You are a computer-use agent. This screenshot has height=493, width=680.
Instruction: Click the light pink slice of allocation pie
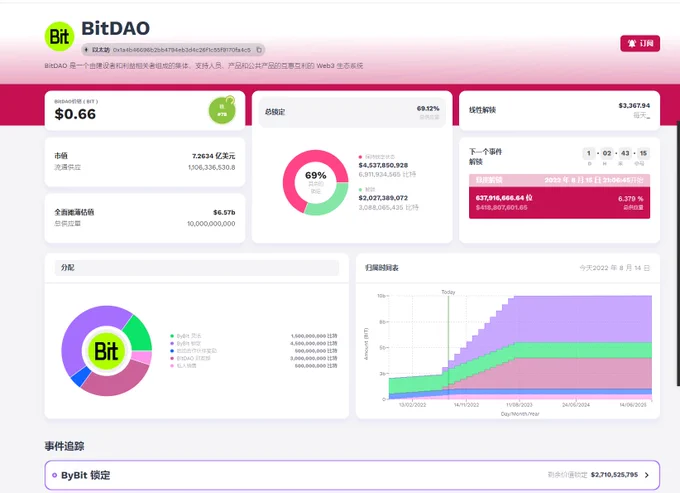tap(142, 357)
